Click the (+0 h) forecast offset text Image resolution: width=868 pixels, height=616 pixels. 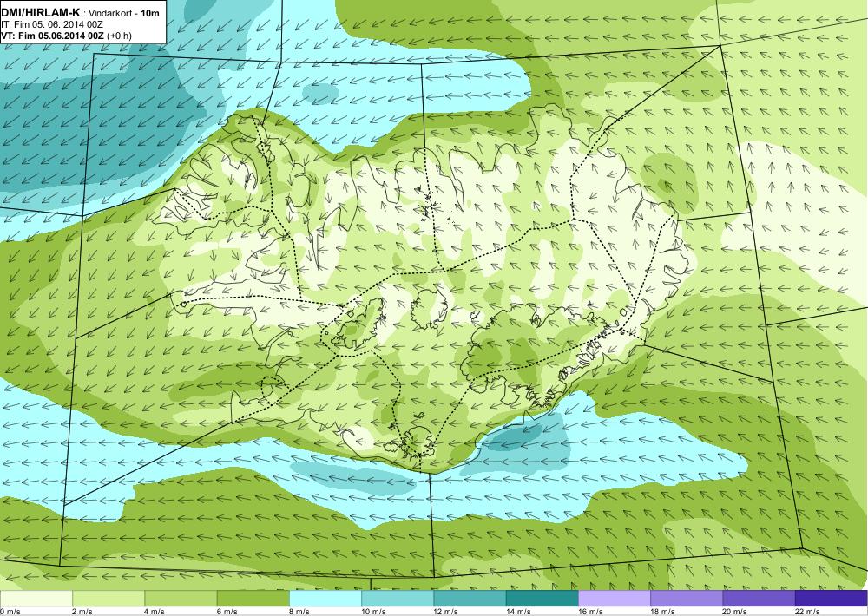pos(120,36)
